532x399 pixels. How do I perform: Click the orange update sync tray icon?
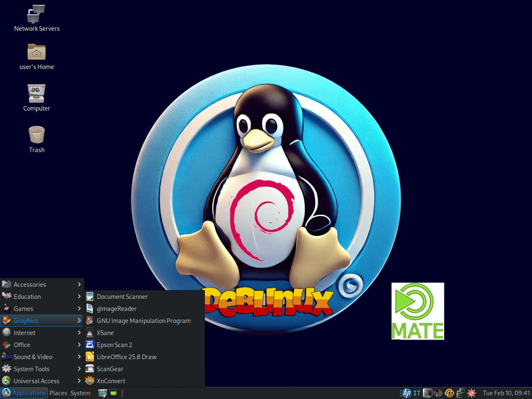[449, 393]
